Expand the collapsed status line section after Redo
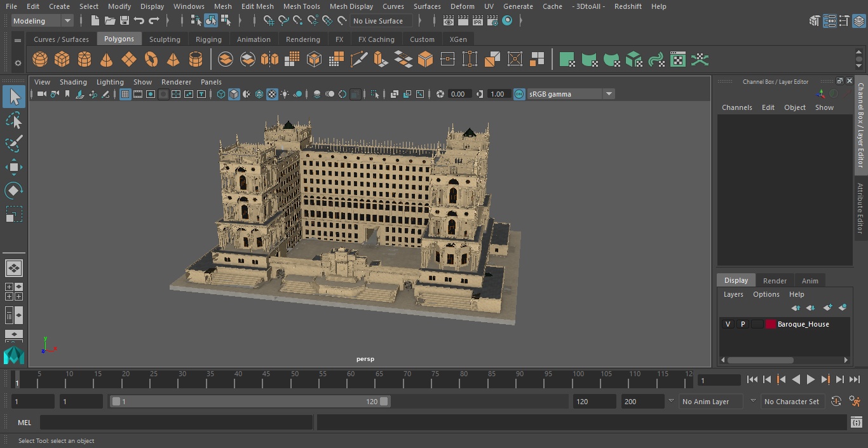The image size is (868, 448). pyautogui.click(x=167, y=21)
